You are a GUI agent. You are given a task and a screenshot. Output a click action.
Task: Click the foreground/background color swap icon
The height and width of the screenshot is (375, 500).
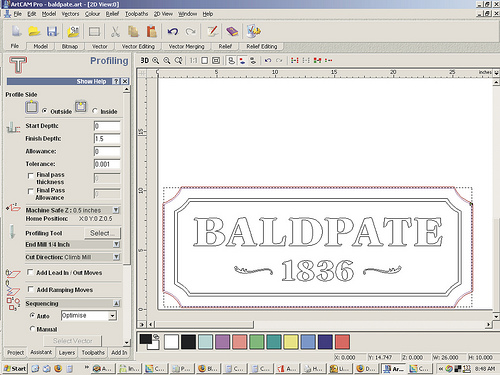pos(156,337)
